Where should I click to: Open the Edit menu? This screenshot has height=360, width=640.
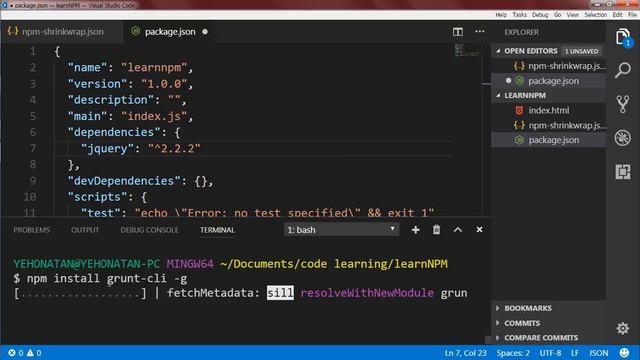point(617,15)
